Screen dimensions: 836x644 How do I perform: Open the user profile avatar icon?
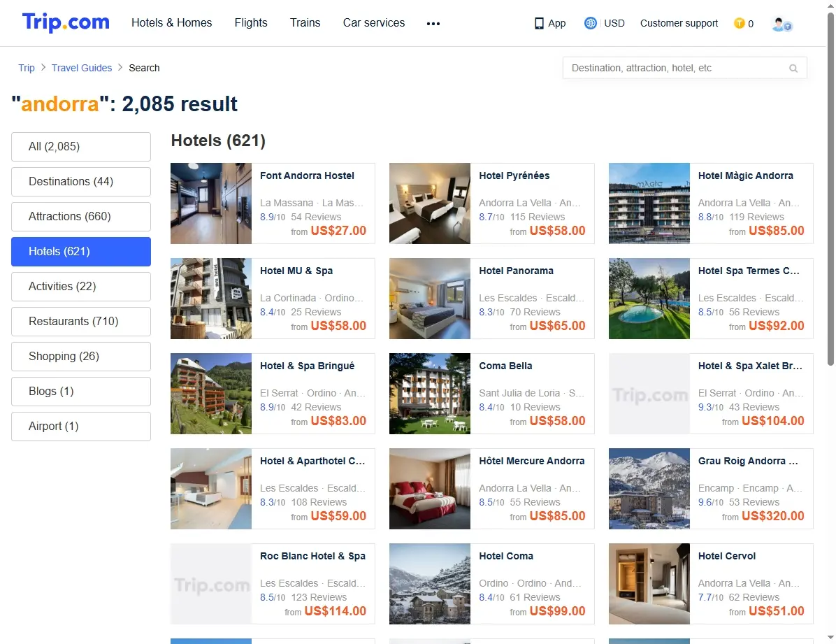click(x=781, y=24)
